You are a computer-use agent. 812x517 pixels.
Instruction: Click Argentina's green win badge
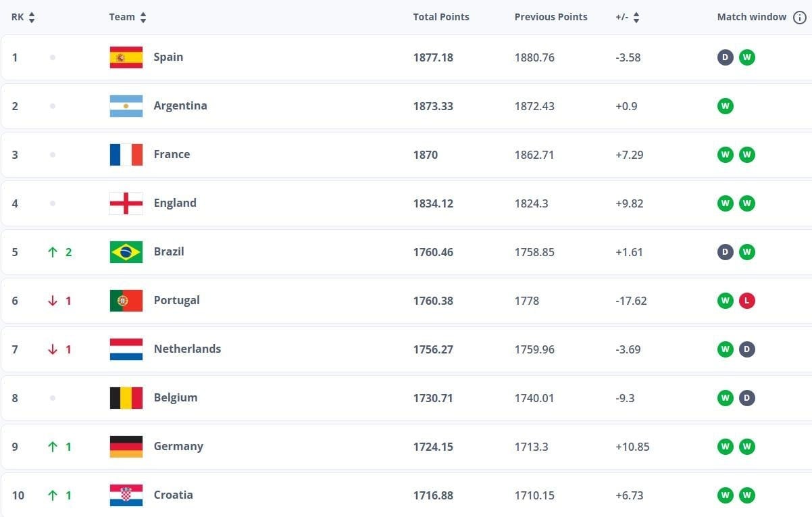pyautogui.click(x=725, y=106)
